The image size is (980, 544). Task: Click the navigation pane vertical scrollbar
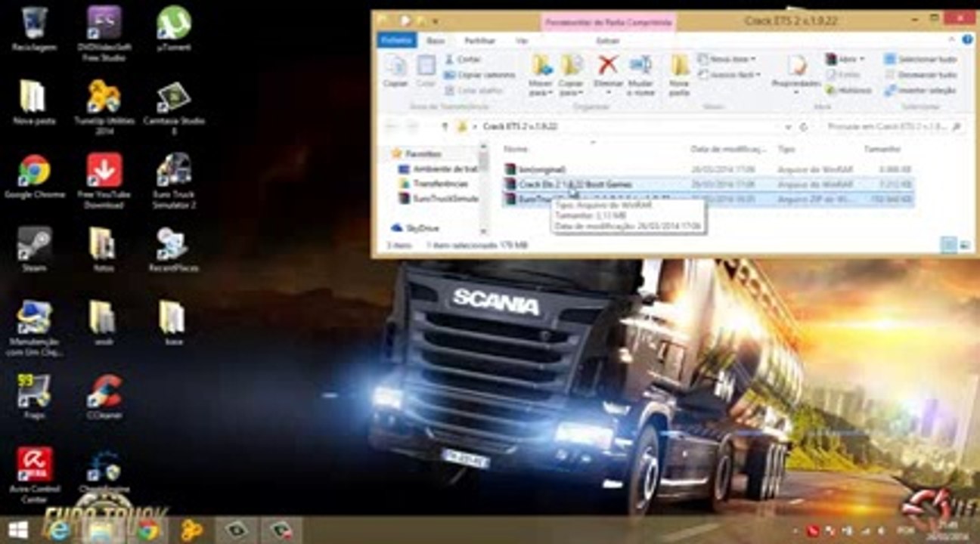pos(484,189)
